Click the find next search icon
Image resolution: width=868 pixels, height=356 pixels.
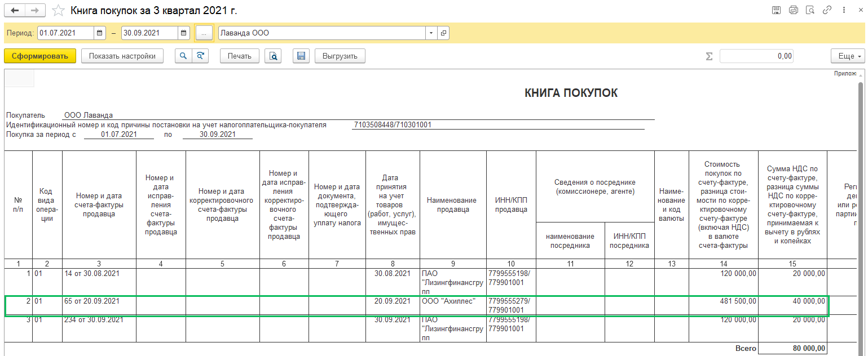[x=200, y=56]
